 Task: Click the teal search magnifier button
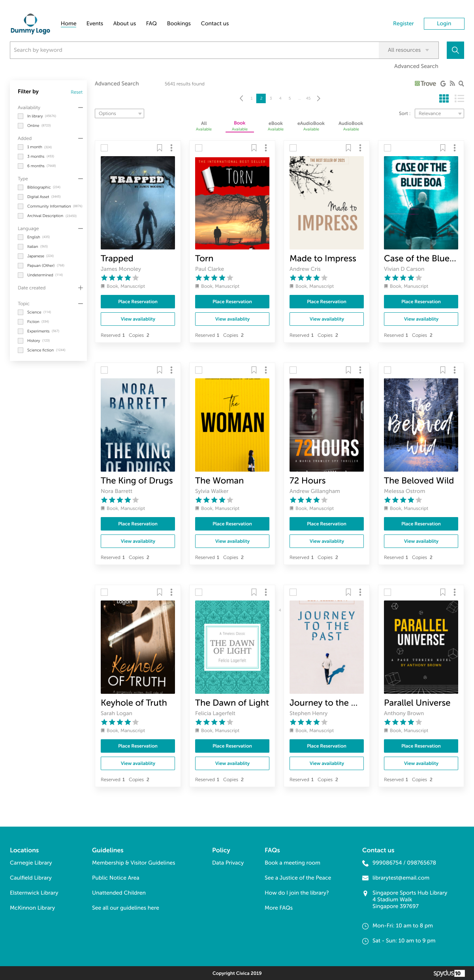click(x=455, y=50)
